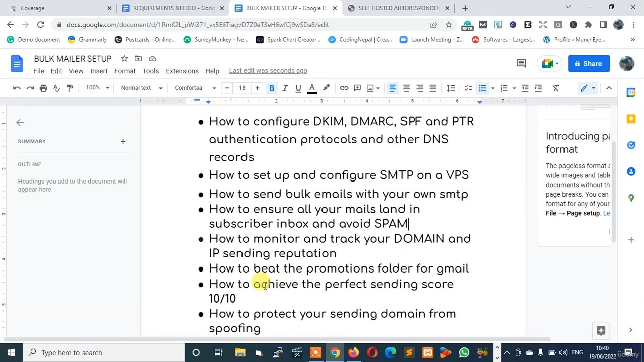Decrease font size with minus button
Image resolution: width=644 pixels, height=362 pixels.
(x=227, y=88)
